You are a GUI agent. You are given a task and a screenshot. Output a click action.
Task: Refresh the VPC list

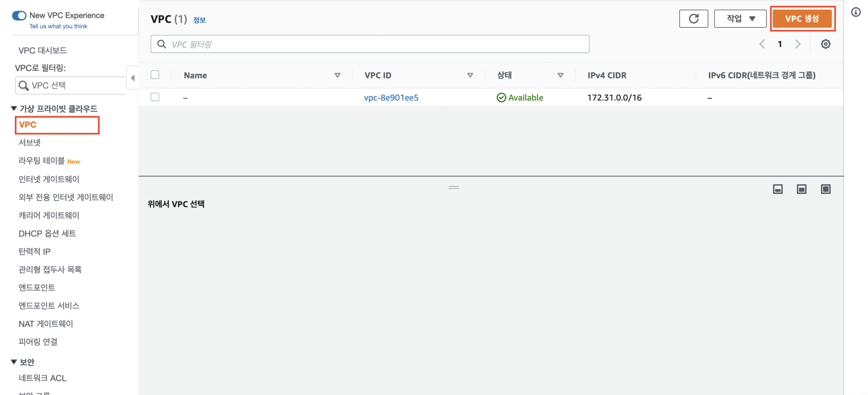(694, 19)
